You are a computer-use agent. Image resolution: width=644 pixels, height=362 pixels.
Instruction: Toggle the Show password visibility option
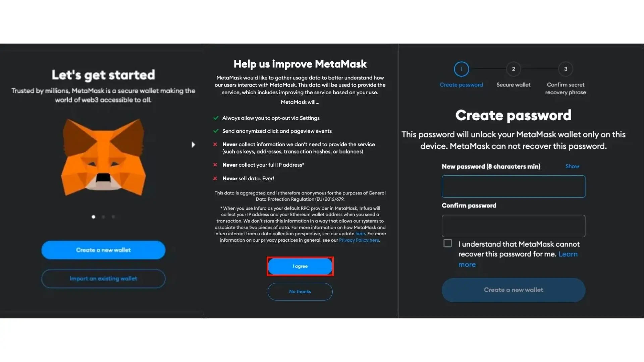pyautogui.click(x=572, y=166)
